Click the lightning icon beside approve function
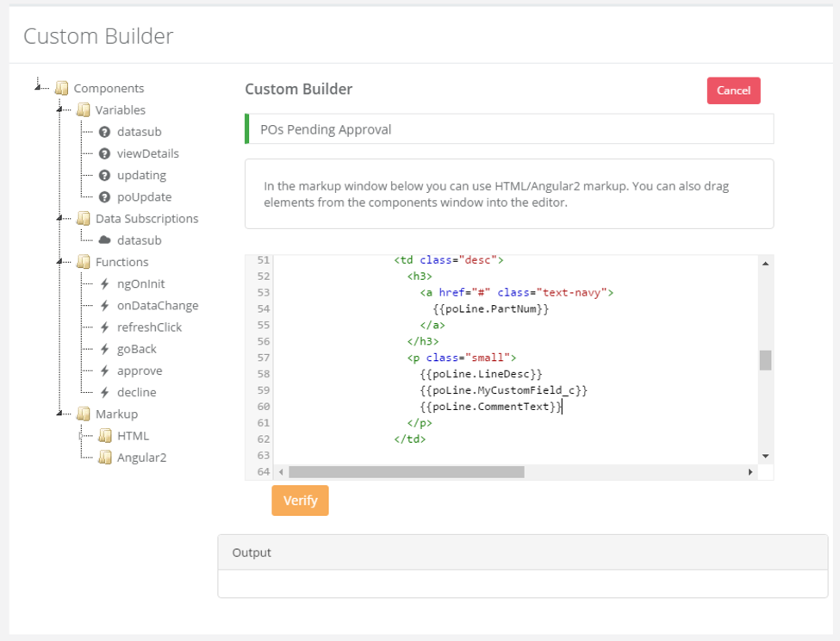 tap(105, 370)
